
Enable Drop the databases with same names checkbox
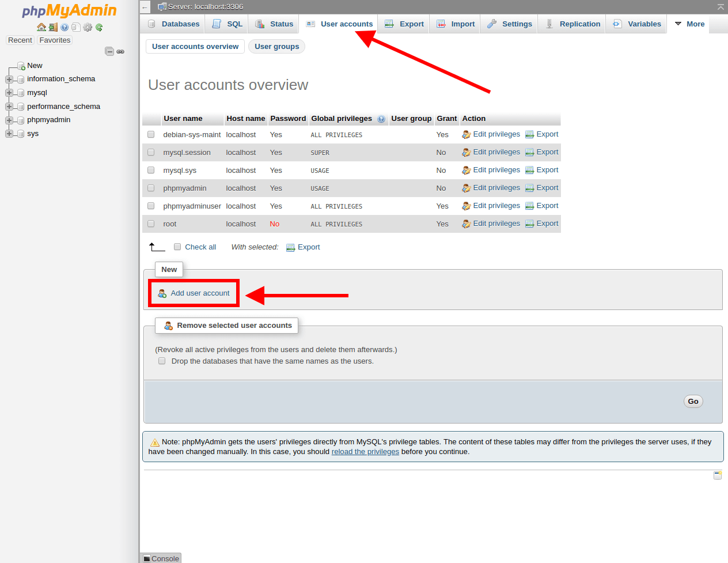(162, 361)
